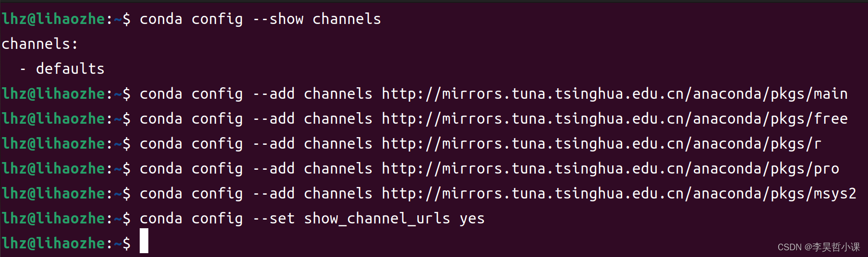Click the tsinghua URL ending in pkgs/free
This screenshot has height=257, width=868.
click(615, 119)
